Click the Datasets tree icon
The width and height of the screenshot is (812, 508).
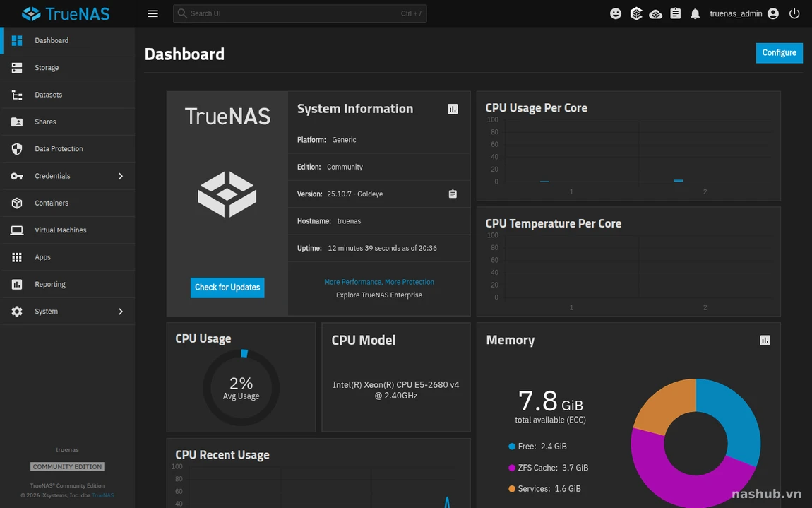pyautogui.click(x=16, y=95)
